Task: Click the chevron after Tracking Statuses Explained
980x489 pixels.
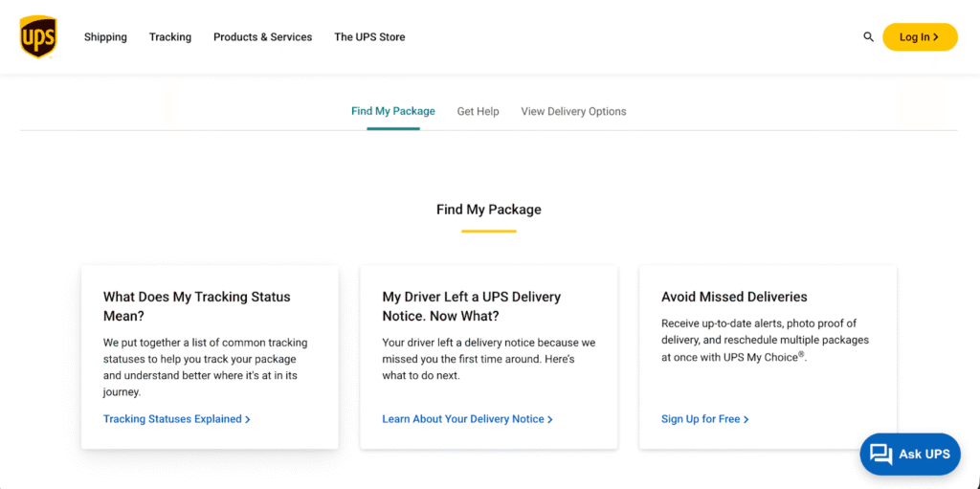Action: point(248,419)
